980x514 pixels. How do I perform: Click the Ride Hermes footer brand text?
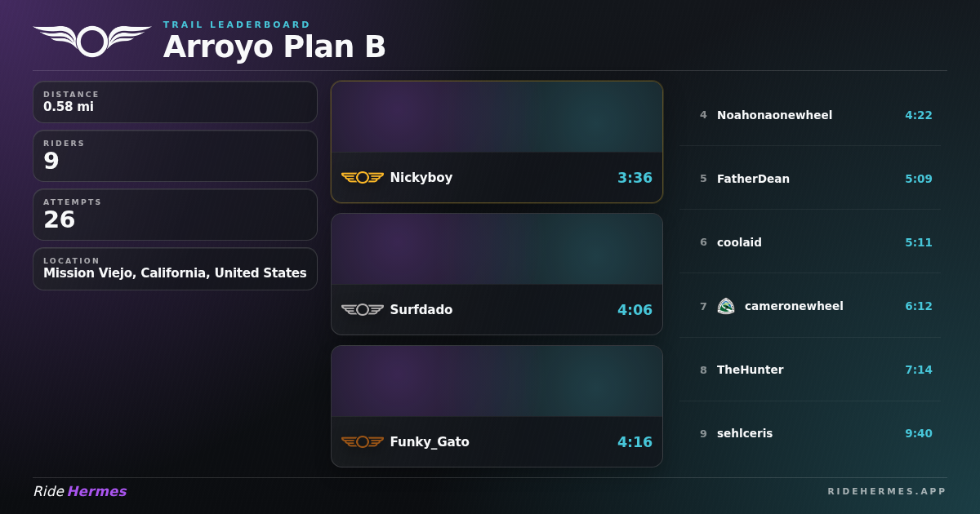tap(80, 491)
